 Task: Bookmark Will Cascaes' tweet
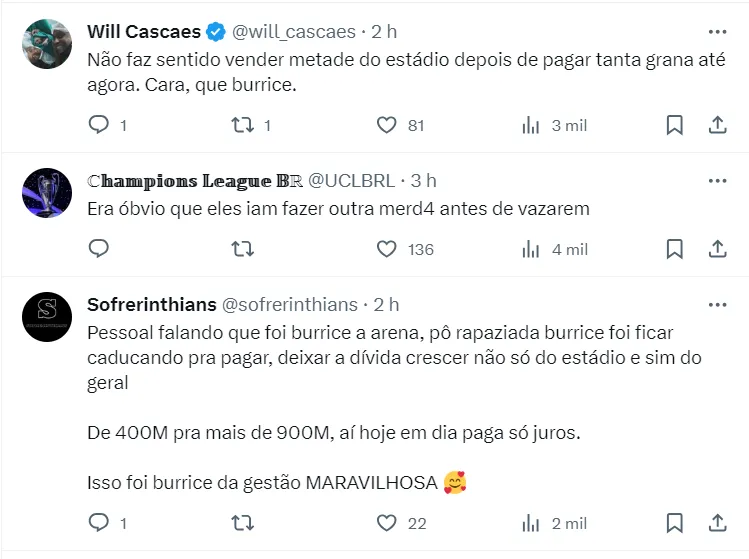(675, 125)
